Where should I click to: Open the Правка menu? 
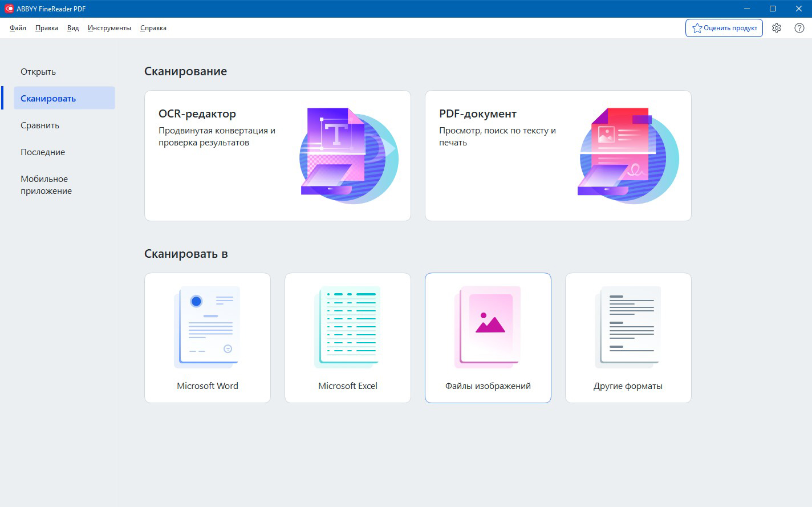point(47,28)
